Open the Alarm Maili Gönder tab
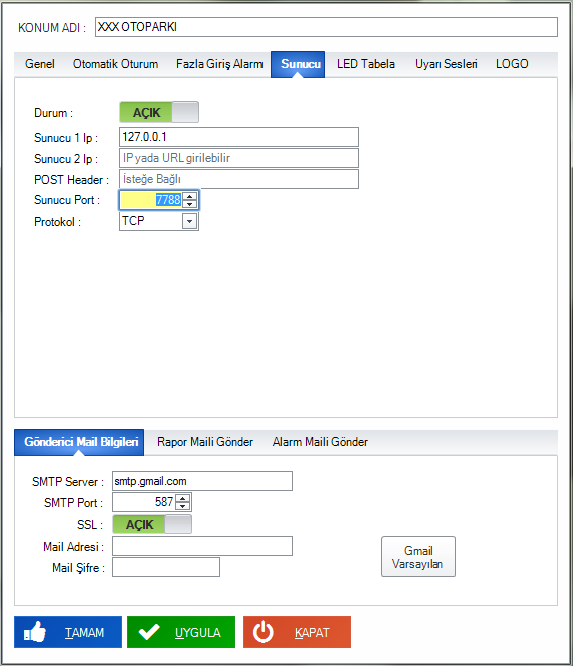 click(320, 442)
